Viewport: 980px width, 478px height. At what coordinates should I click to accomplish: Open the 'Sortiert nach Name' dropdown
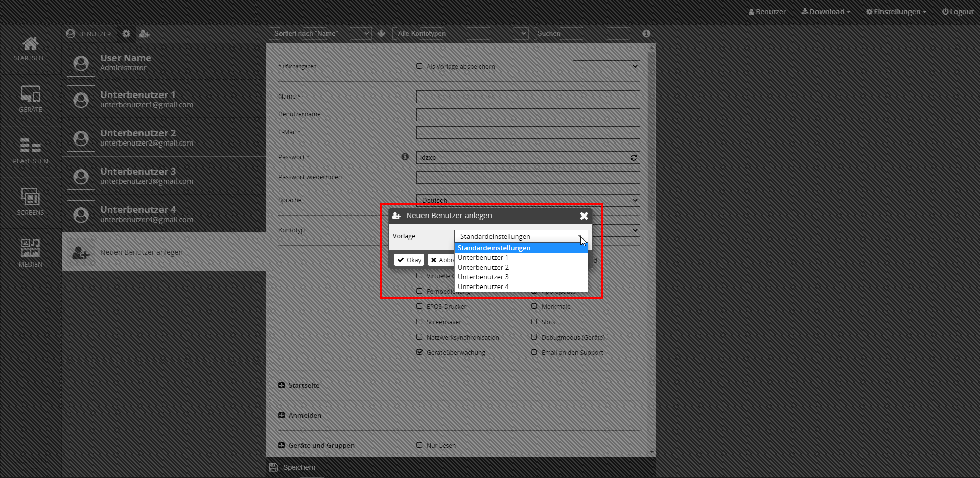[x=321, y=34]
